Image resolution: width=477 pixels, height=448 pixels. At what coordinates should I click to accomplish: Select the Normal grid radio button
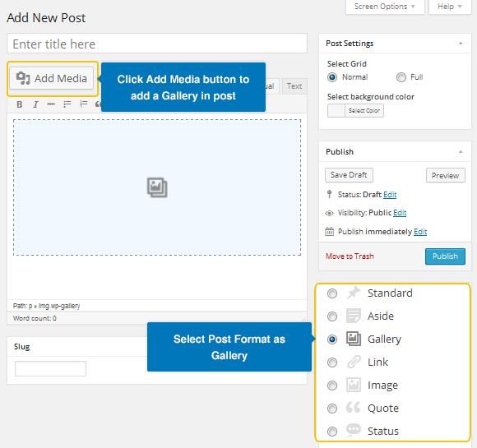point(332,77)
